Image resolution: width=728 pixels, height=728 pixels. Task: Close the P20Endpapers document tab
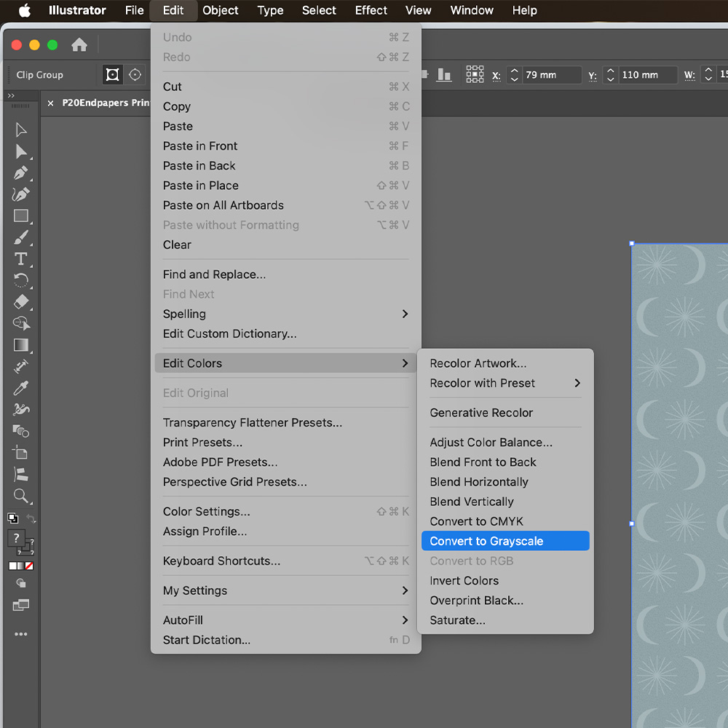coord(51,103)
